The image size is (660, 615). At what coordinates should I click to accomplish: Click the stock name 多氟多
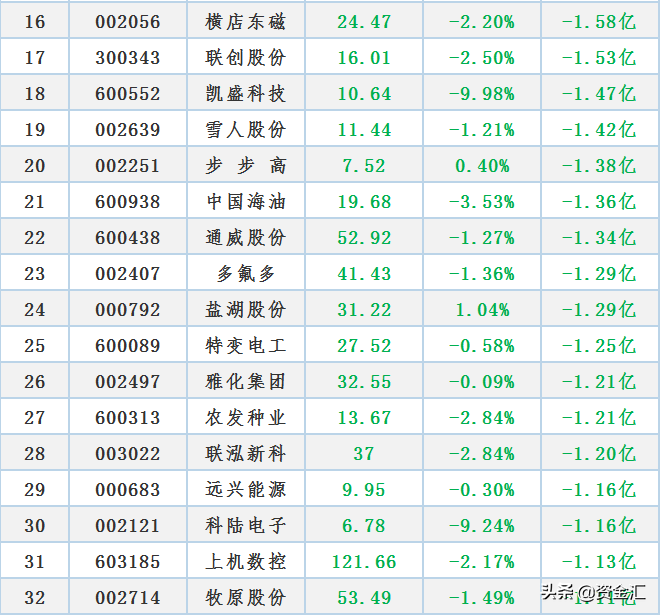click(x=246, y=274)
